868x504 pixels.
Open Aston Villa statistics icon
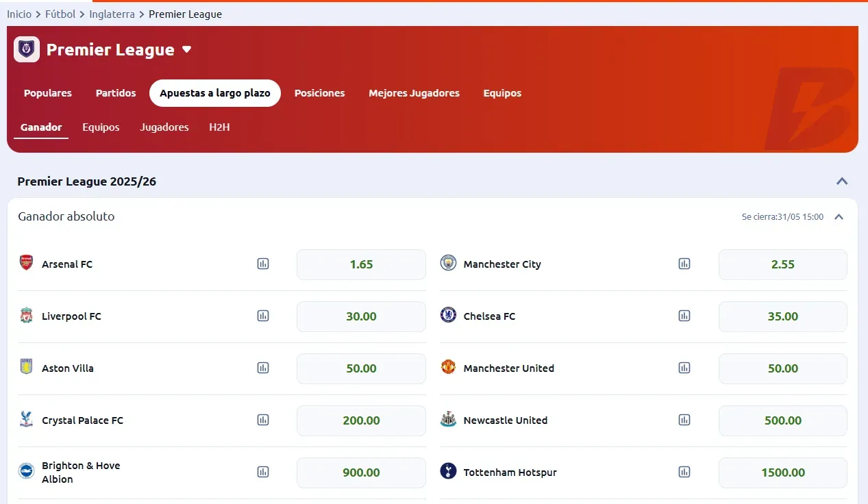click(x=263, y=368)
